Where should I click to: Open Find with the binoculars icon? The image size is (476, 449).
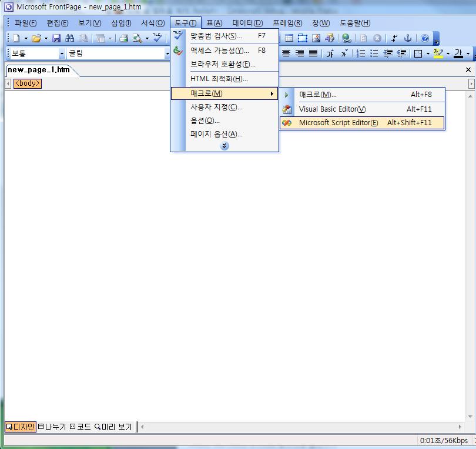[x=69, y=38]
